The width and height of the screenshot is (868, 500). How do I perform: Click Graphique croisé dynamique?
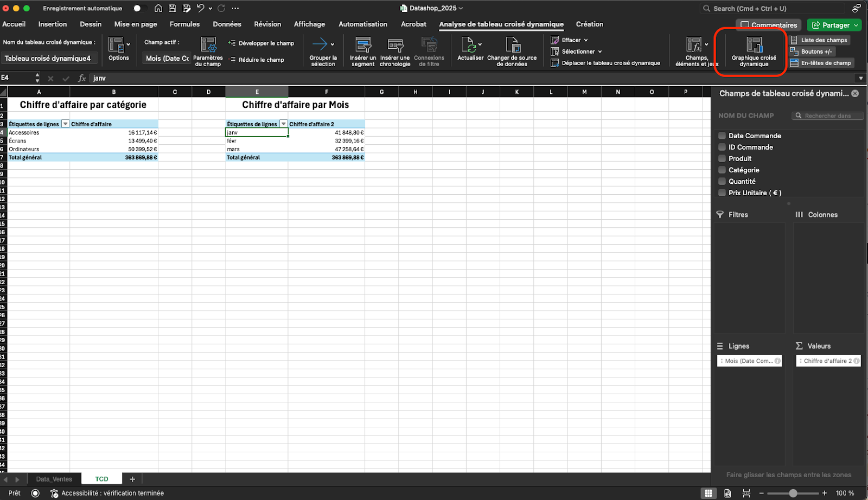[754, 52]
